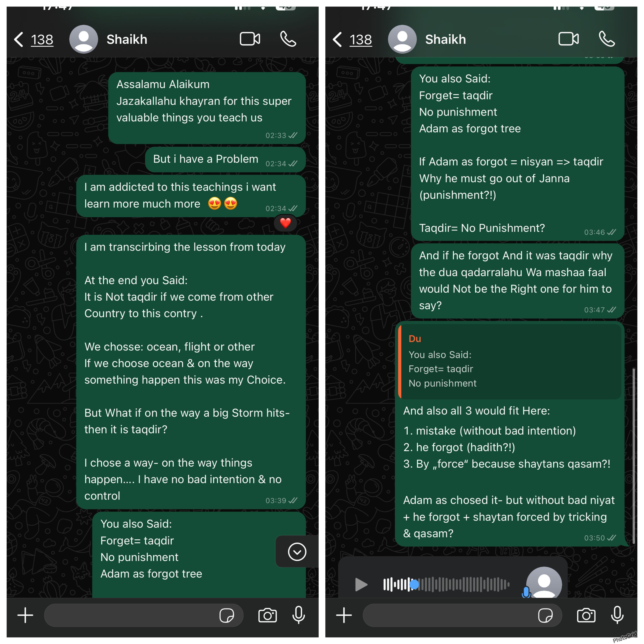Tap the back arrow showing 138 in the right chat
This screenshot has height=644, width=644.
[352, 39]
